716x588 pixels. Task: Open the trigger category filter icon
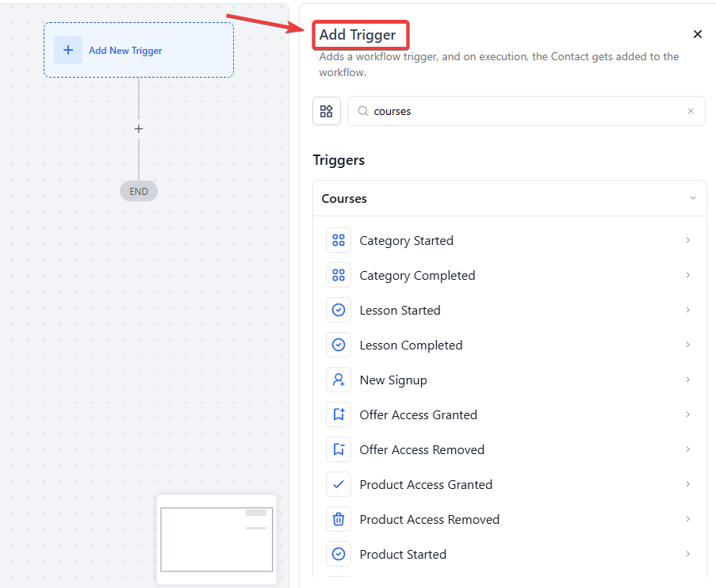(327, 111)
